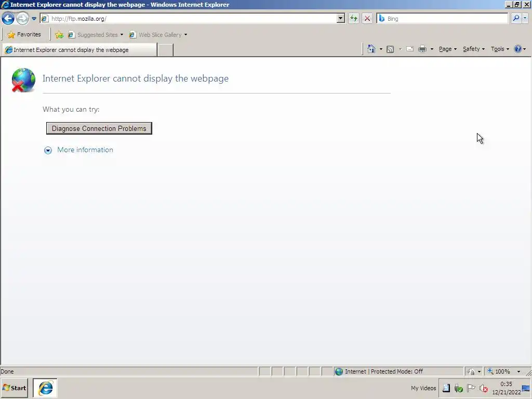
Task: Click Diagnose Connection Problems button
Action: pos(99,128)
